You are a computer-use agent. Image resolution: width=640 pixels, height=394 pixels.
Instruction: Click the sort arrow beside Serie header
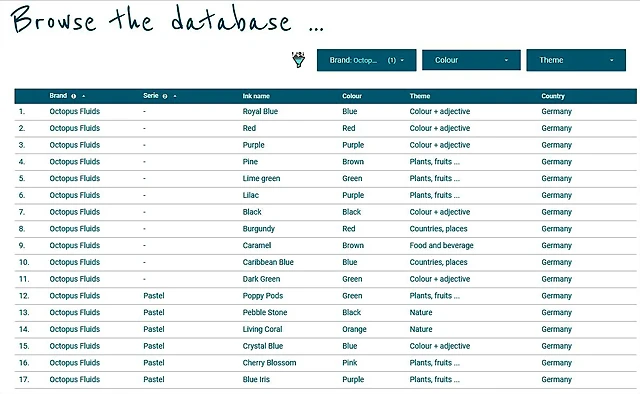coord(175,96)
